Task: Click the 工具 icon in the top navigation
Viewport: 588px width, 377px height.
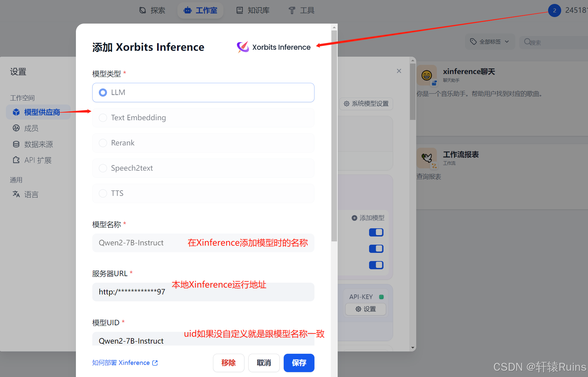Action: [x=291, y=10]
